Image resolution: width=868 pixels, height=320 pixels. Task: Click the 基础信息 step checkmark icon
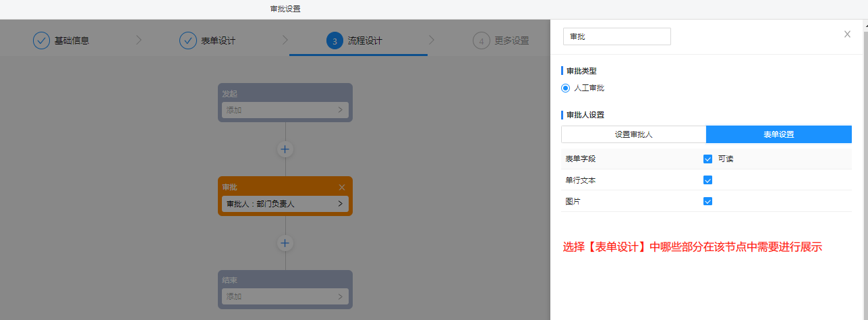point(42,41)
